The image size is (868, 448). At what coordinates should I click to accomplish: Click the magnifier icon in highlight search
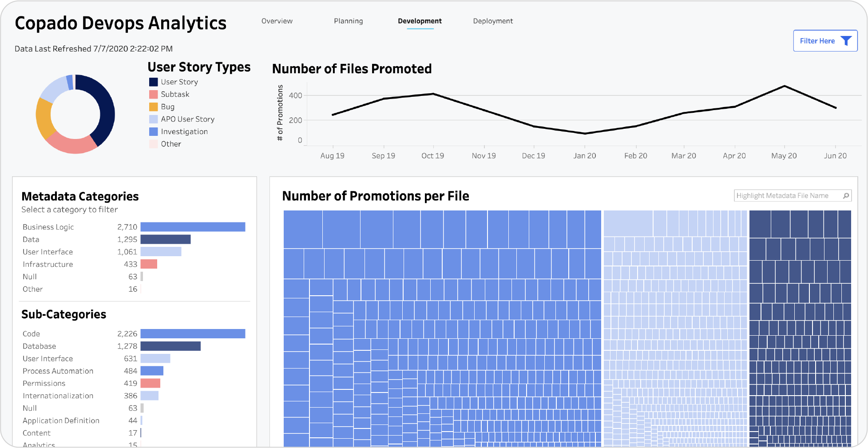coord(846,196)
